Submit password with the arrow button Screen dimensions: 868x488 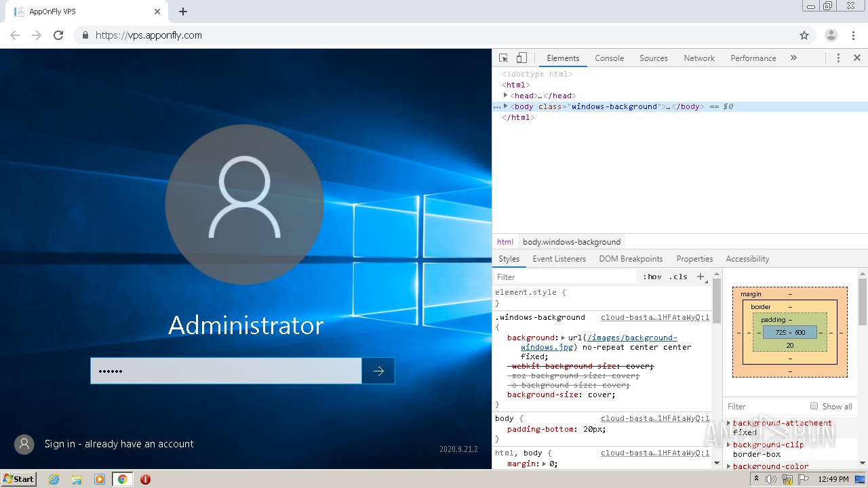click(x=378, y=371)
